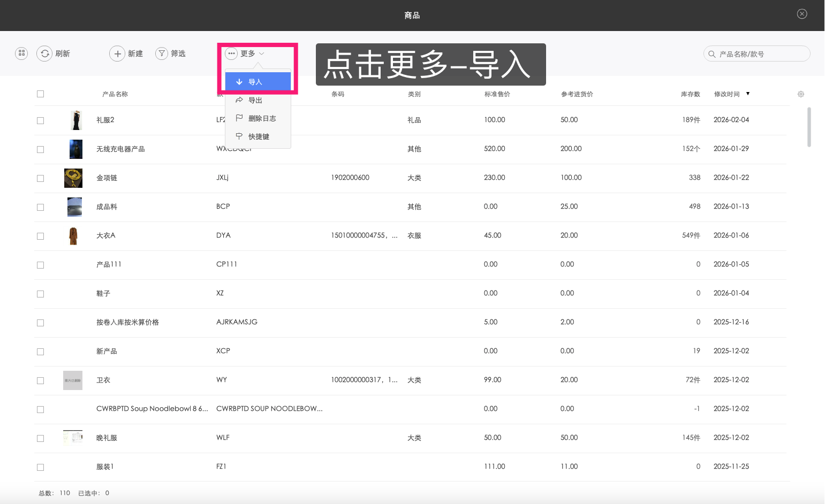Toggle 修改时间 sort order arrow
This screenshot has width=825, height=504.
[747, 94]
